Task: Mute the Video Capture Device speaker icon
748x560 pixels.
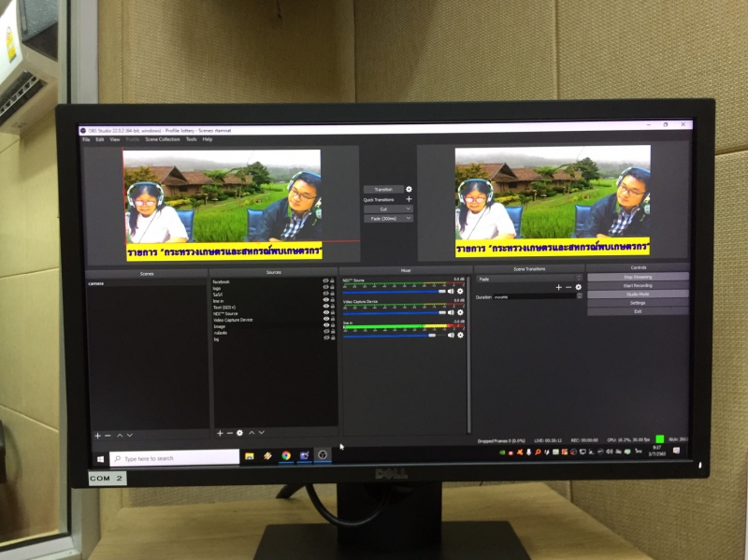Action: [x=451, y=313]
